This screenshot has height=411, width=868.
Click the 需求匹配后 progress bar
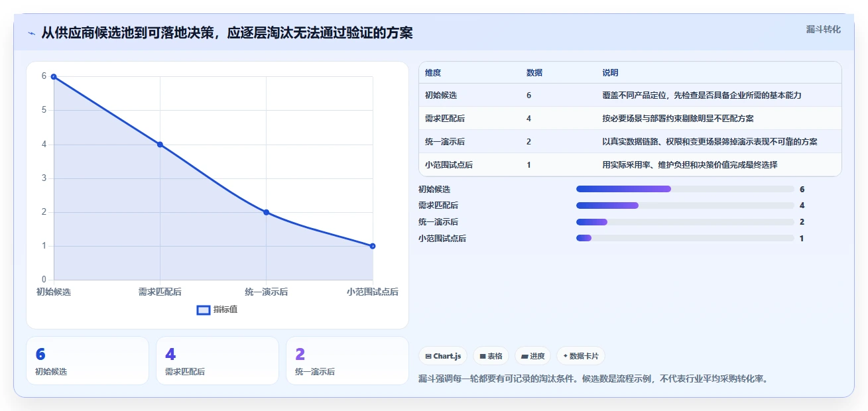pos(685,206)
